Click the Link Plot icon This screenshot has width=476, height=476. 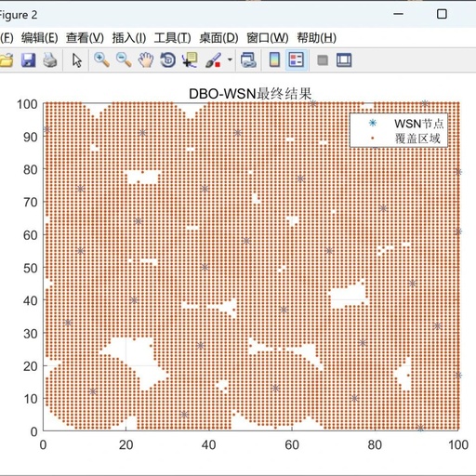248,60
